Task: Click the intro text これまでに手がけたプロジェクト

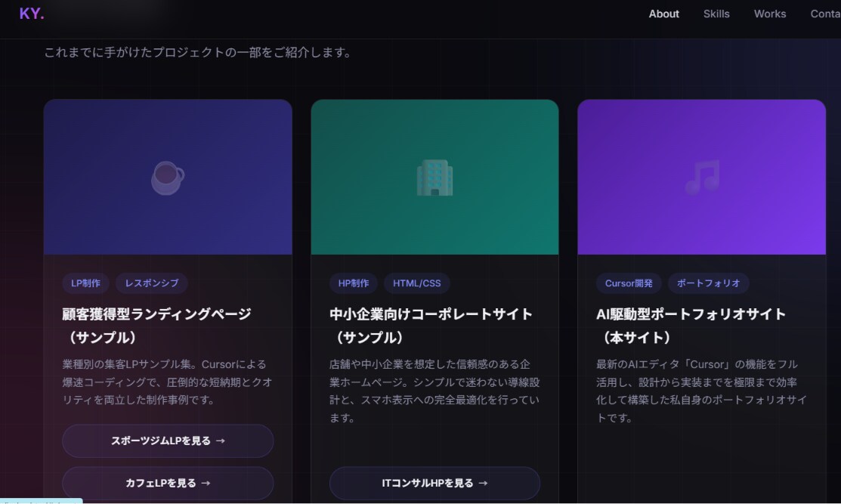Action: click(x=197, y=53)
